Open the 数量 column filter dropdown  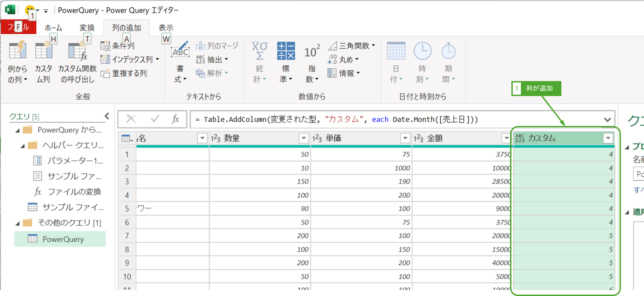point(303,138)
